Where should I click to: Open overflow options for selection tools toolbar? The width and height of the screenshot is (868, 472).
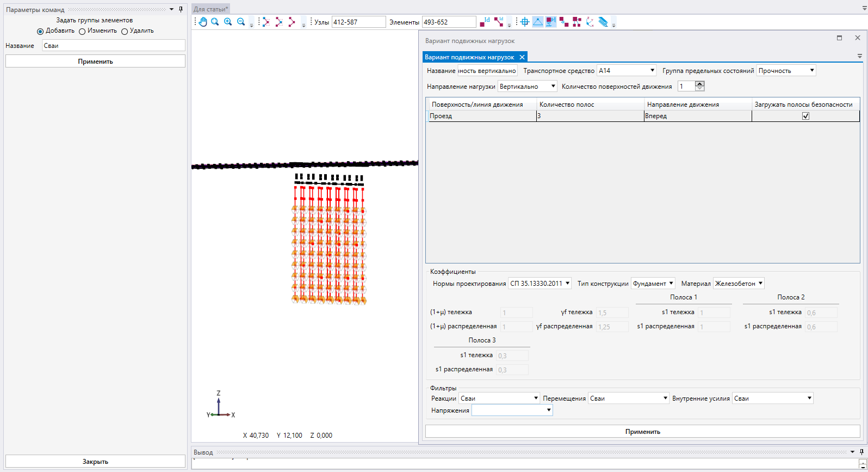[x=303, y=24]
